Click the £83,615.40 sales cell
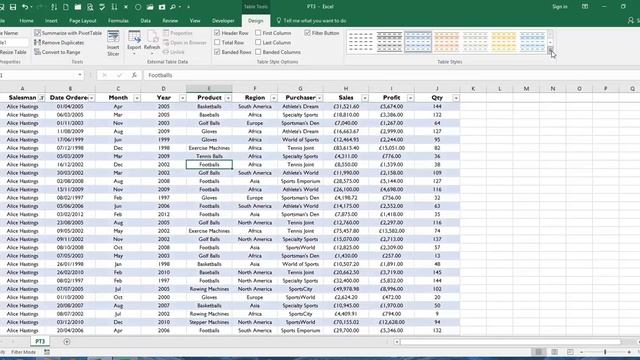Image resolution: width=640 pixels, height=360 pixels. 346,148
